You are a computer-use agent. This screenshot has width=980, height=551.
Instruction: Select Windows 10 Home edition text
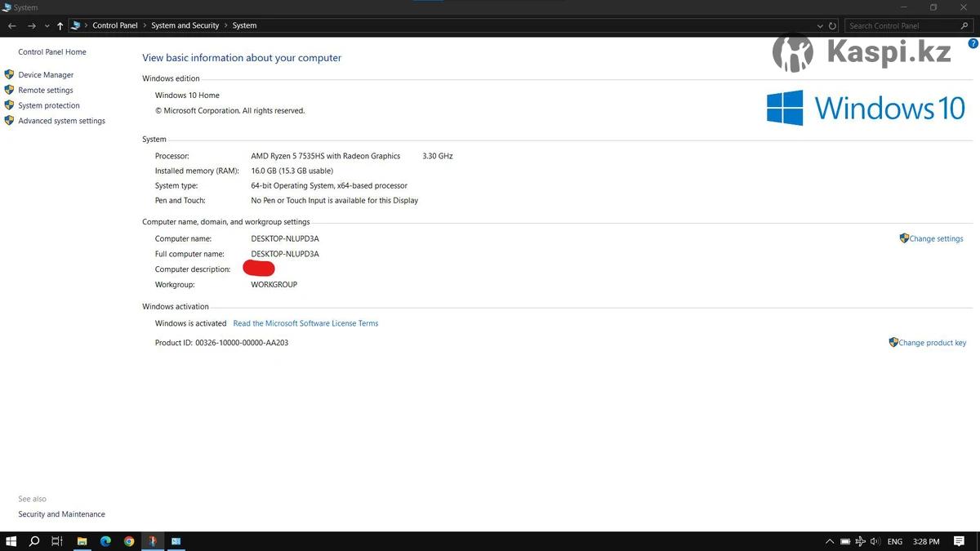tap(187, 96)
